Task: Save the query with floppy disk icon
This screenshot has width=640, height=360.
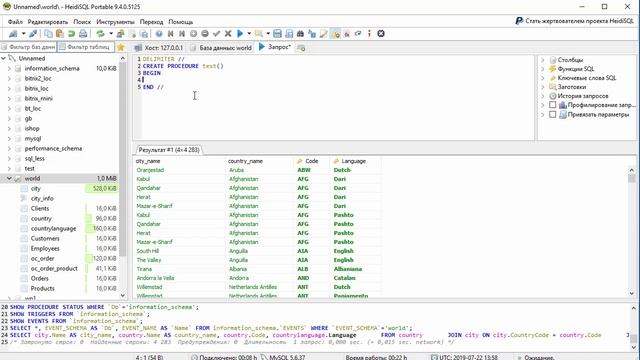Action: coord(278,34)
